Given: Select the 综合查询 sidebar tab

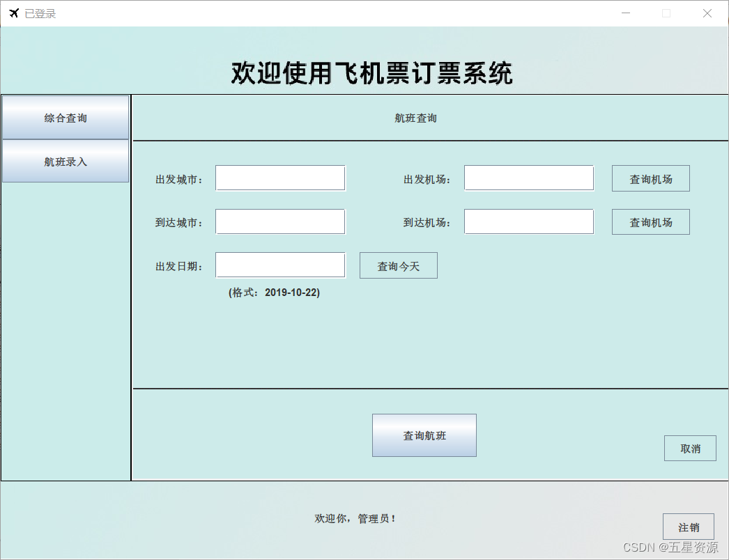Looking at the screenshot, I should pos(66,117).
